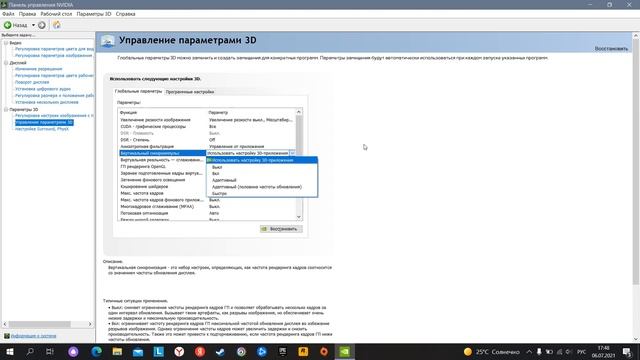
Task: Choose Быстро in the vertical sync dropdown
Action: pyautogui.click(x=262, y=193)
